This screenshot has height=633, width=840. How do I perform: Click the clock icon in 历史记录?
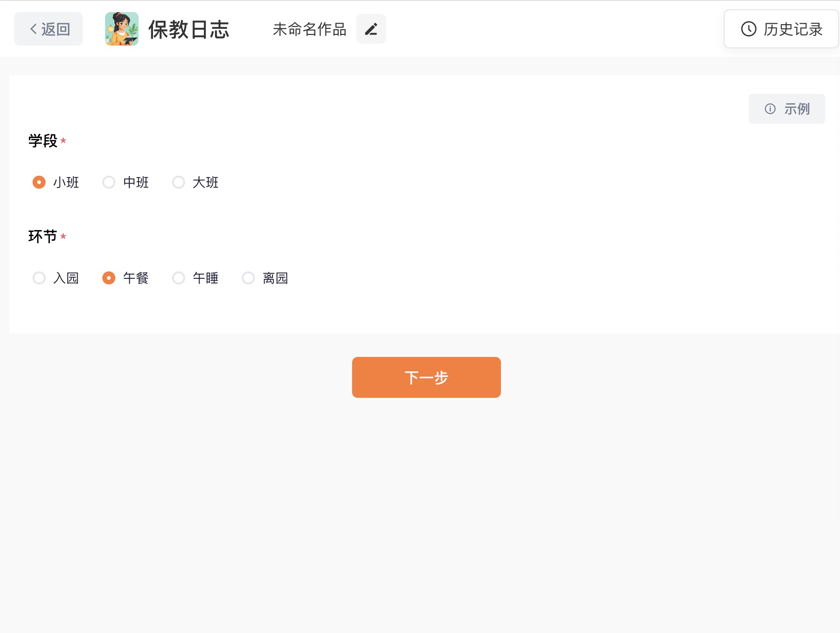point(748,29)
